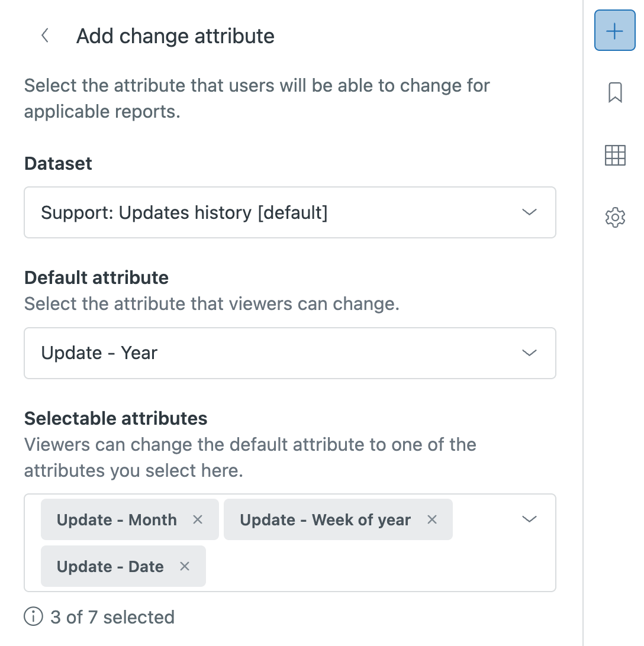Open settings via the gear icon
This screenshot has width=644, height=646.
pos(615,217)
